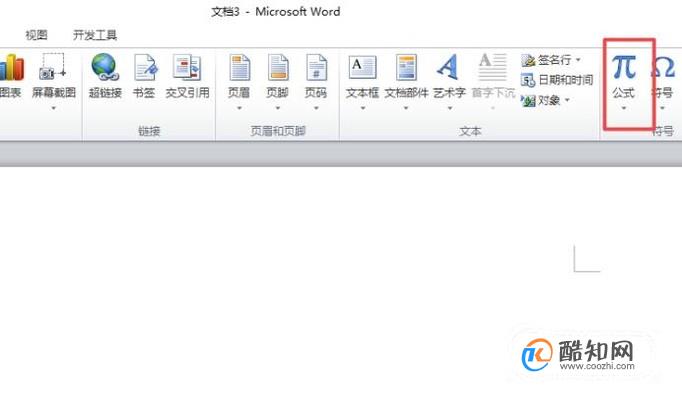Insert 日期和时间 date and time
The image size is (682, 409).
point(557,80)
